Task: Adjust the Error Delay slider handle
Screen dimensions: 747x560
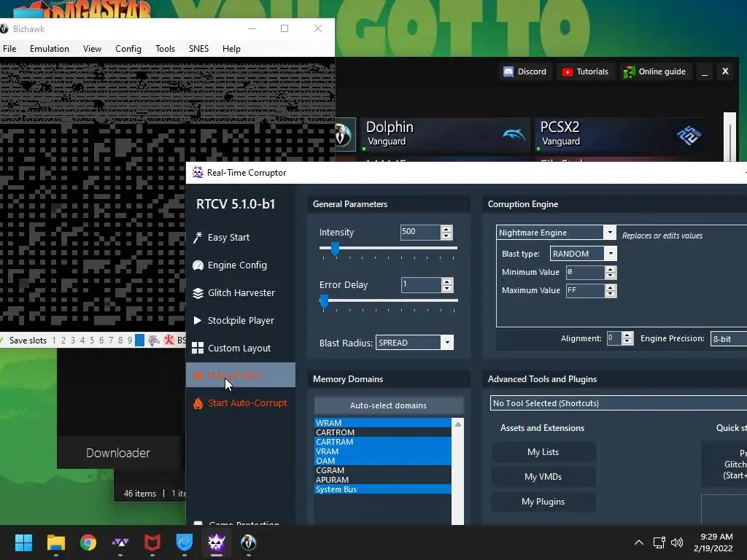Action: point(324,300)
